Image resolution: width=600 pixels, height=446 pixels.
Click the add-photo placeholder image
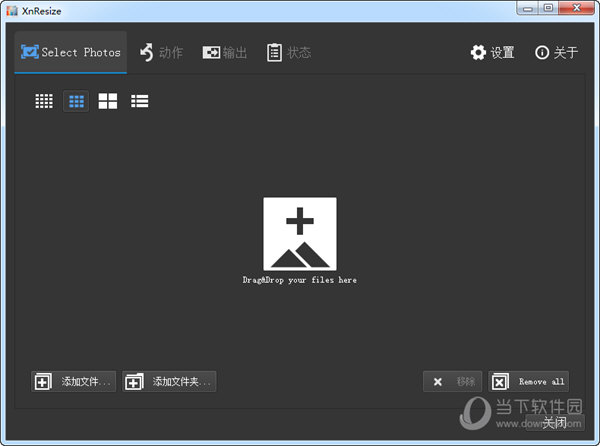(300, 234)
